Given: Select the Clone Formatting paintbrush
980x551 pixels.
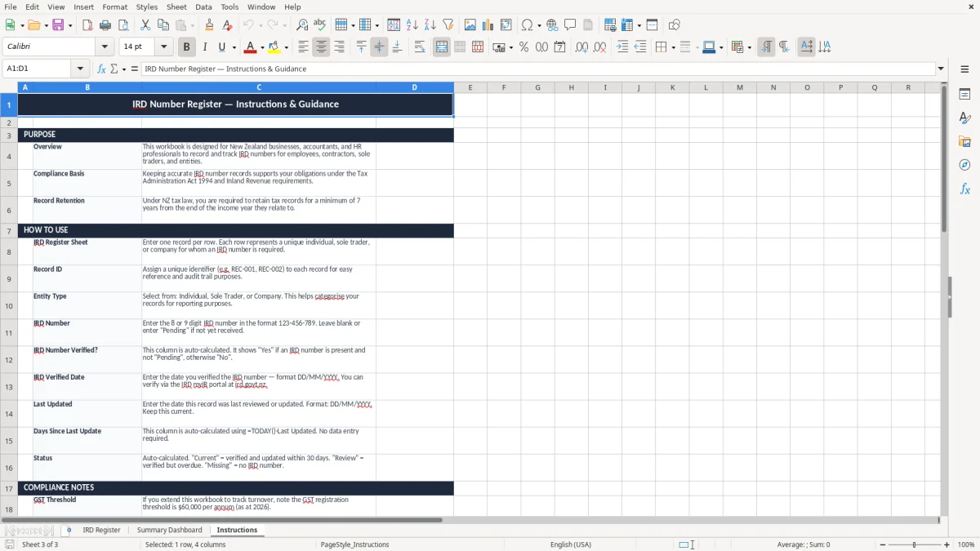Looking at the screenshot, I should [209, 25].
